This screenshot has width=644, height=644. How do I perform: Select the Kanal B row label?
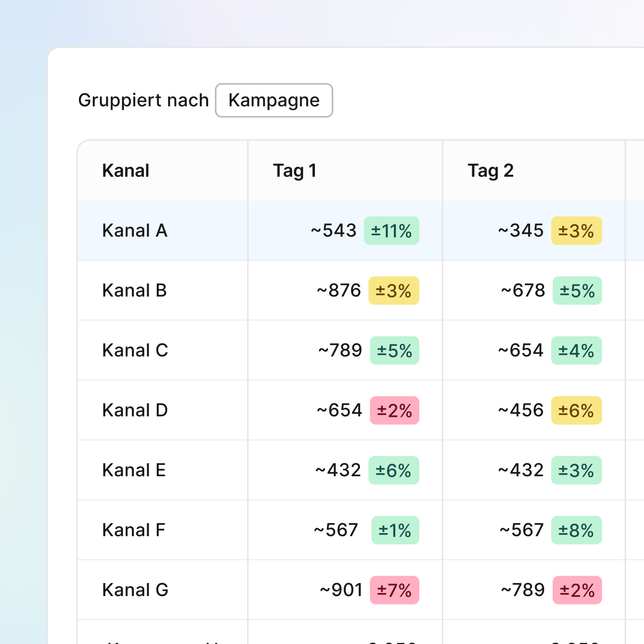134,291
